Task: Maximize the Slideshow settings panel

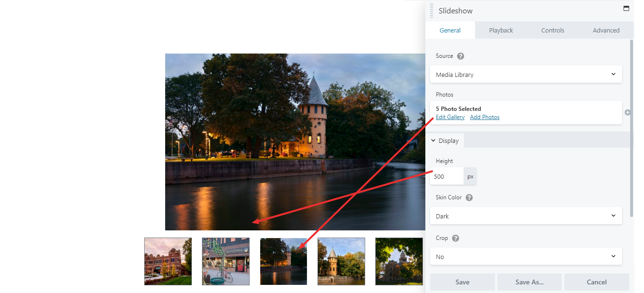Action: click(626, 9)
